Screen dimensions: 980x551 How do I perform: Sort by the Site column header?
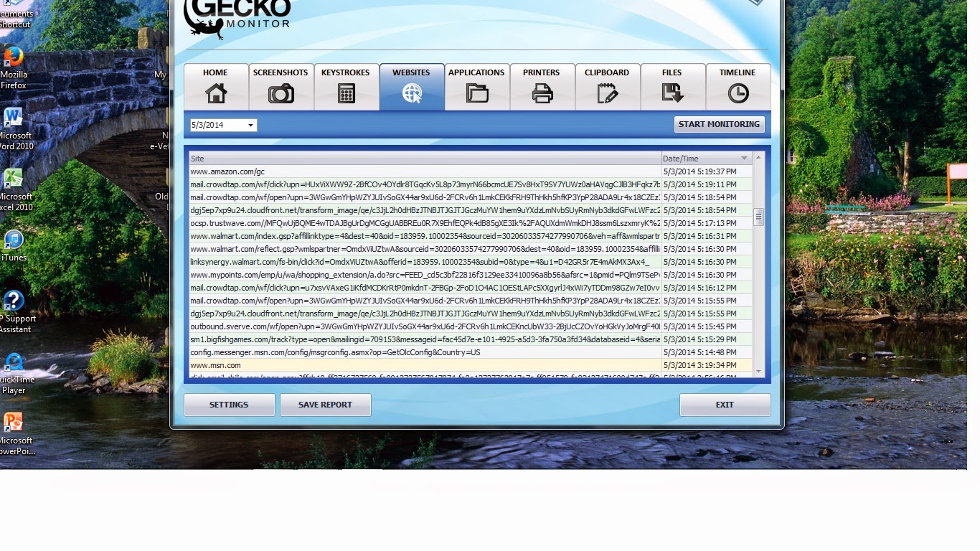425,159
